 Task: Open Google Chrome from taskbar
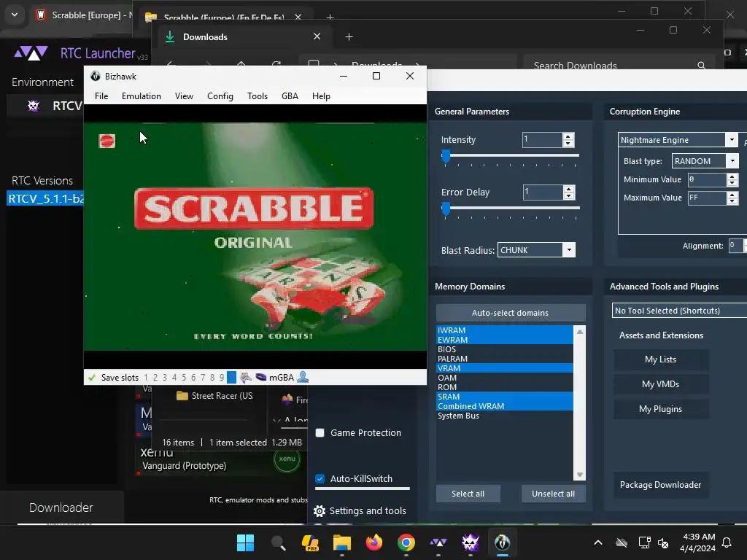[x=406, y=542]
